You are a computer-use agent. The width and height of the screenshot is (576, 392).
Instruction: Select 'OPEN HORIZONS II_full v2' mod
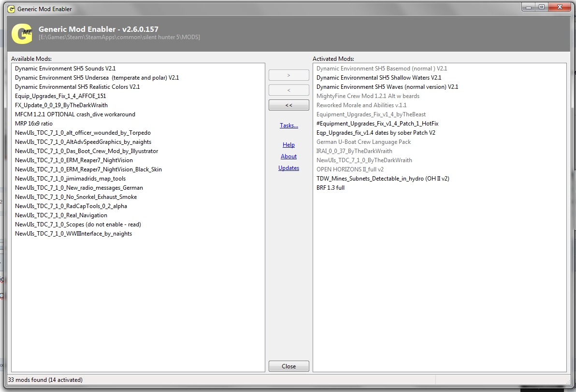(350, 169)
